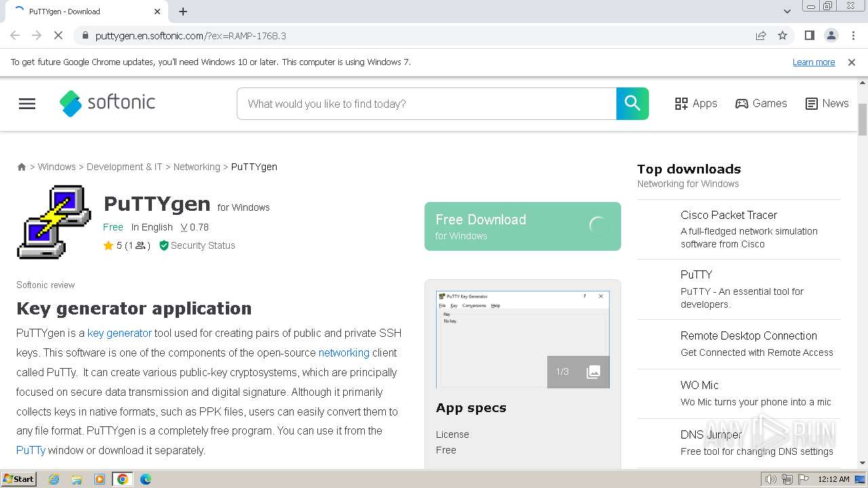Click the version V 0.78 link
This screenshot has width=868, height=488.
point(195,227)
